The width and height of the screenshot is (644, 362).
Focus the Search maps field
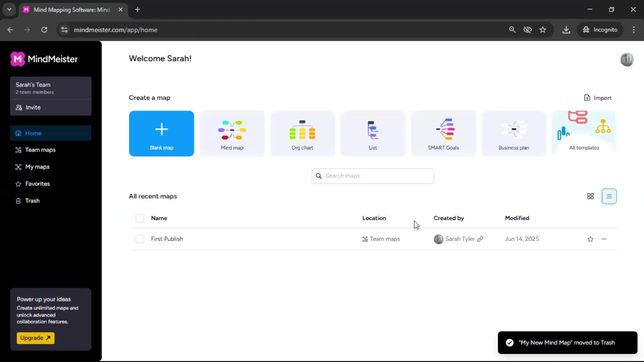point(373,176)
